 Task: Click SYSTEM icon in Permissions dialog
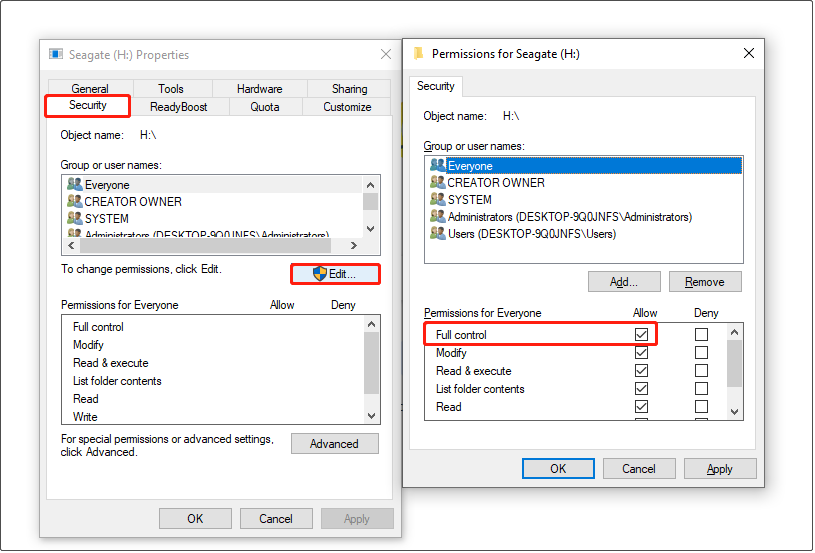tap(438, 199)
